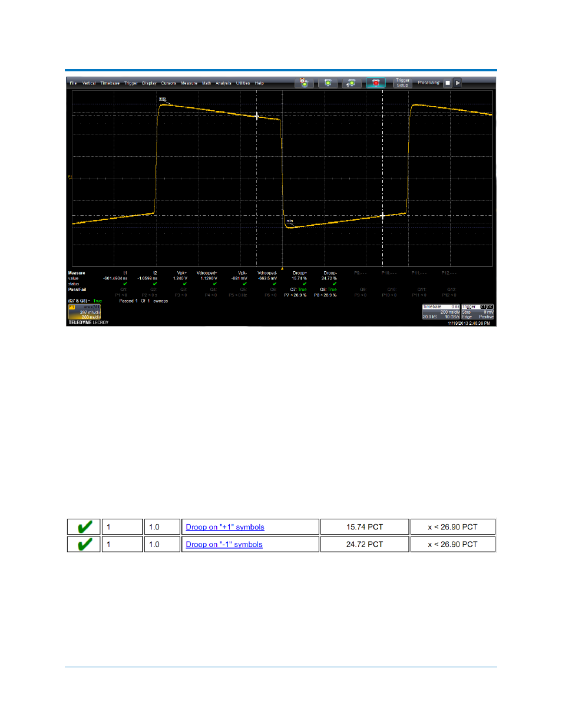Open the Cursors menu
The width and height of the screenshot is (562, 728).
[169, 83]
